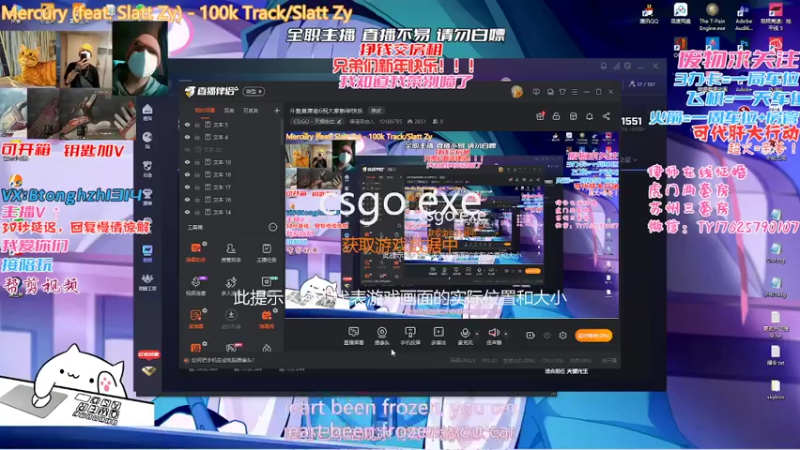Toggle visibility of layer 文本 19

click(x=187, y=162)
